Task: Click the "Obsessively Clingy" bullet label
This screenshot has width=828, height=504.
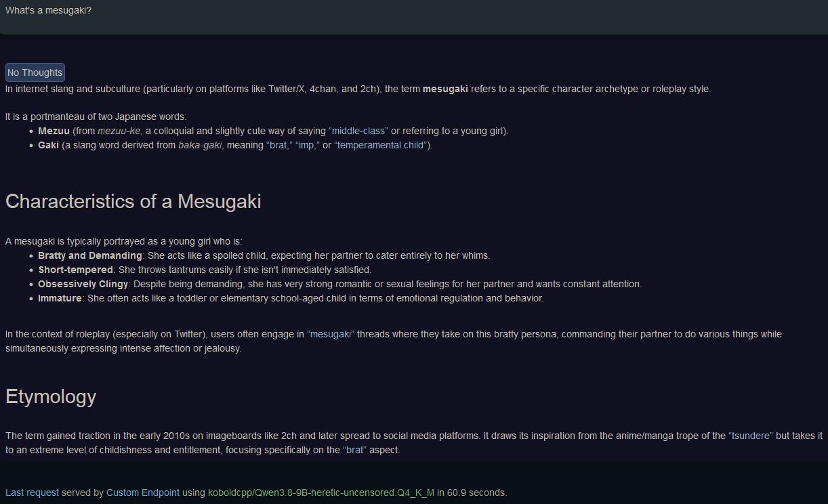Action: (83, 284)
